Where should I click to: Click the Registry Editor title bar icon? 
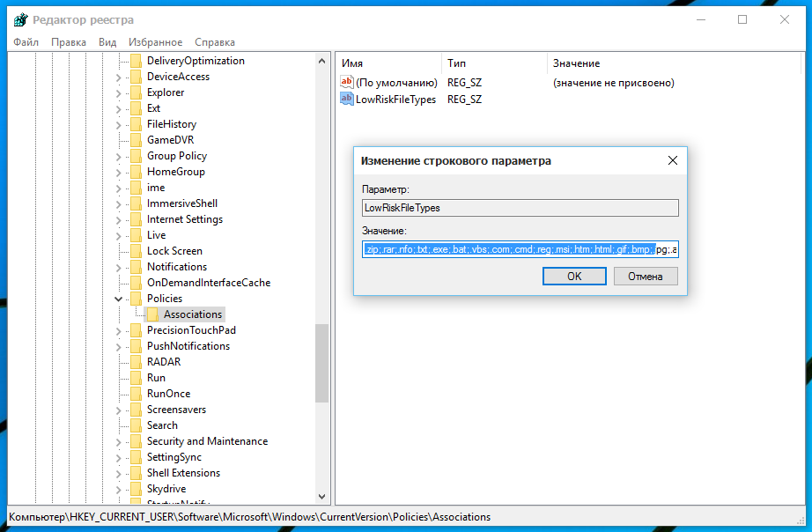[x=17, y=19]
